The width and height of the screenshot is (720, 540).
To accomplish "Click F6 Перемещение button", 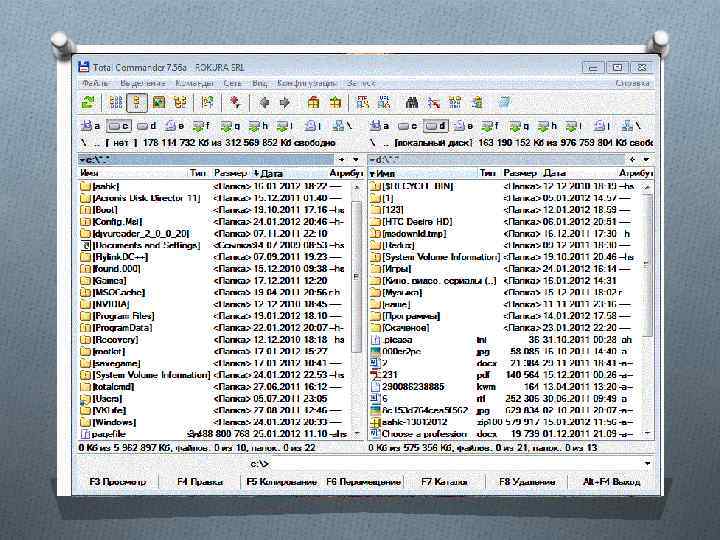I will 363,482.
